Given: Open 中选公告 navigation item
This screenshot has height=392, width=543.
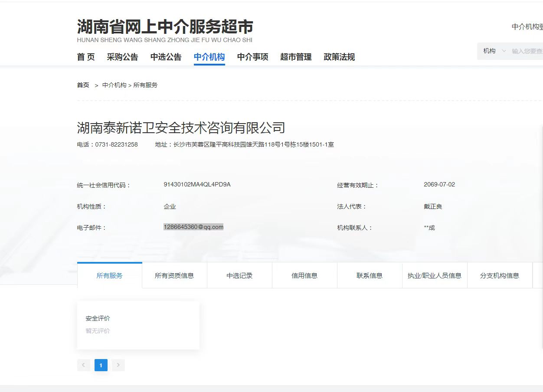Looking at the screenshot, I should click(x=166, y=57).
